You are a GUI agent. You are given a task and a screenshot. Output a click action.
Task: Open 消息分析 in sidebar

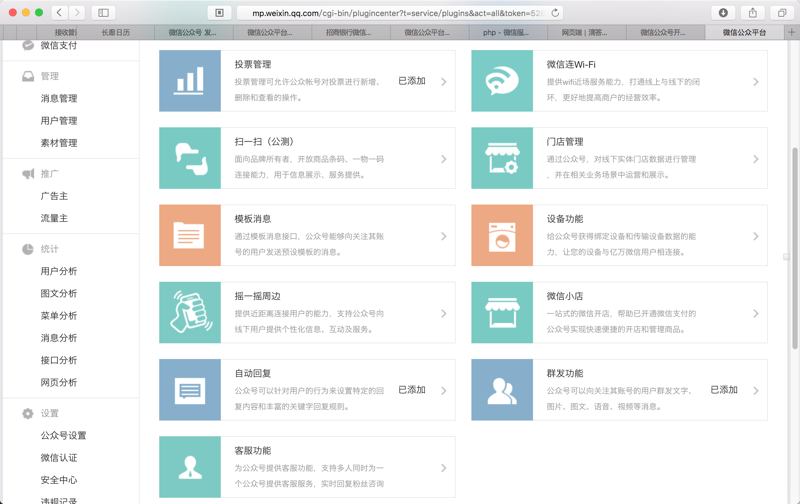(59, 338)
